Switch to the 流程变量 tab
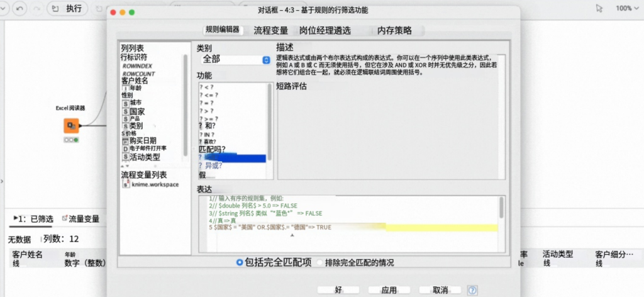This screenshot has height=297, width=644. 270,30
